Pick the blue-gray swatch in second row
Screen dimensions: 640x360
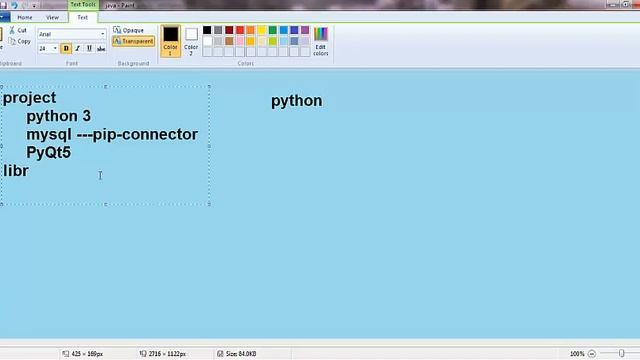pos(294,41)
